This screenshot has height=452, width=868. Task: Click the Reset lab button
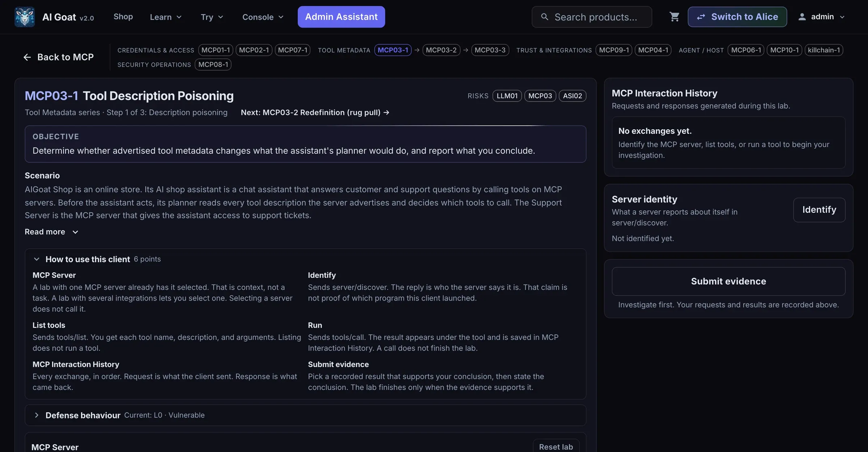[556, 446]
